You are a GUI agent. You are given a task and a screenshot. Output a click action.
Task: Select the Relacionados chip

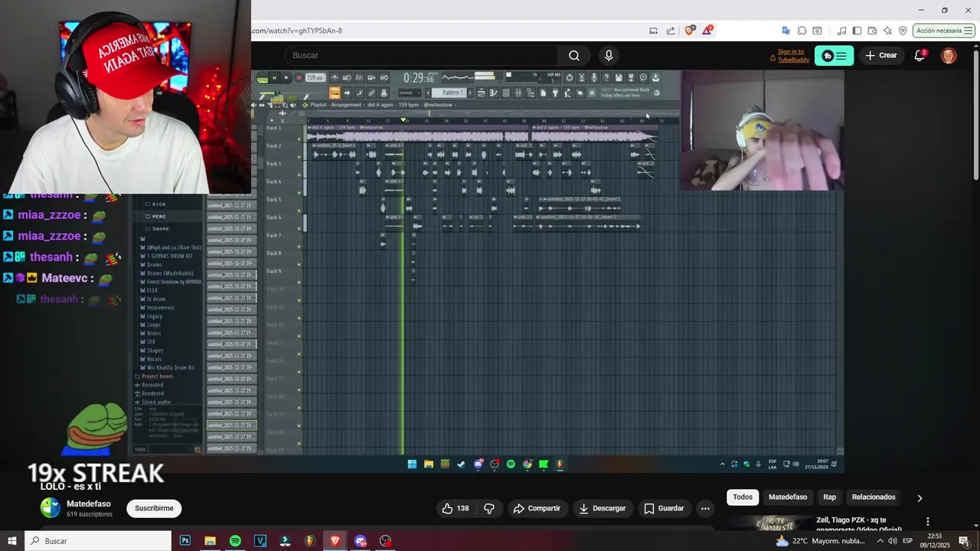pyautogui.click(x=874, y=497)
